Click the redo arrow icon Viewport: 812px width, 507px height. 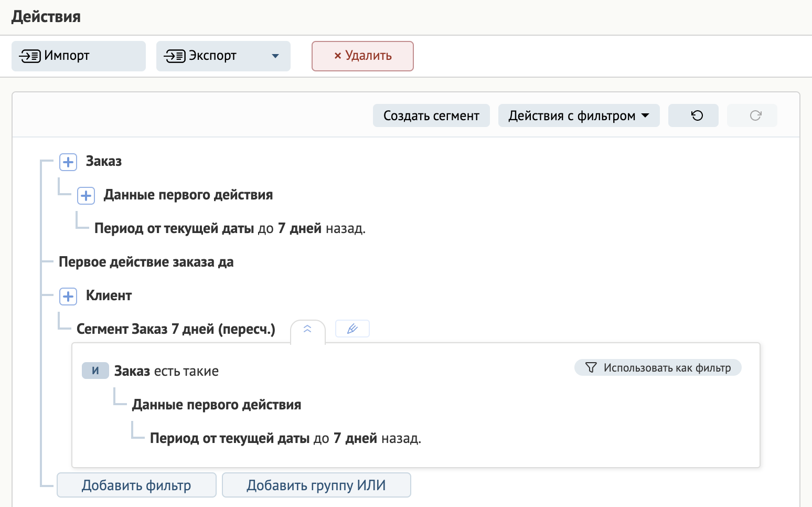coord(755,115)
